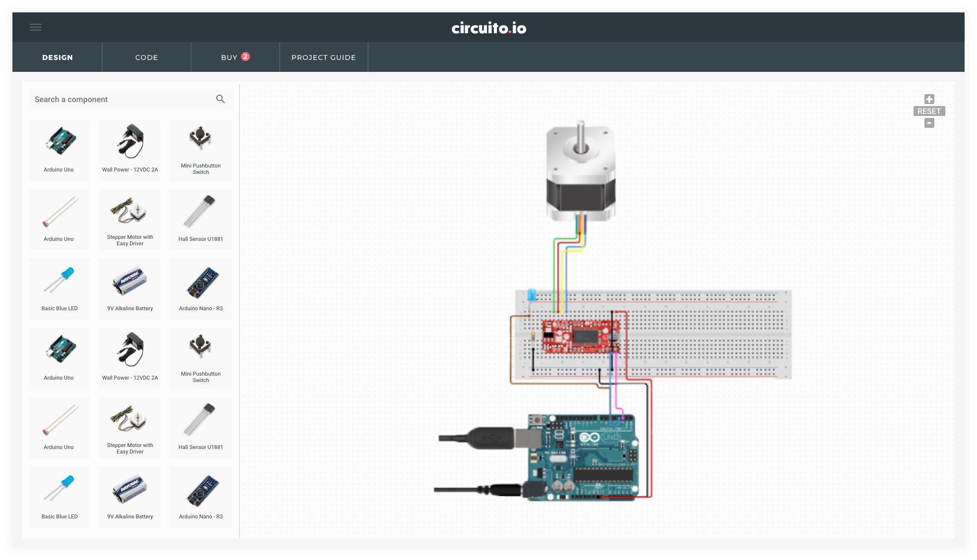Select the Stepper Motor with Easy Driver
Viewport: 977px width, 560px height.
point(130,219)
